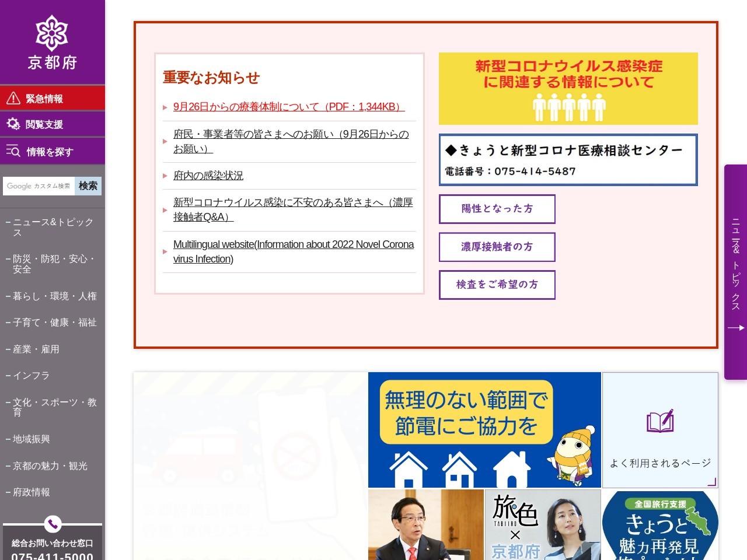
Task: Open 閲覧支援 browsing support menu
Action: click(x=53, y=124)
